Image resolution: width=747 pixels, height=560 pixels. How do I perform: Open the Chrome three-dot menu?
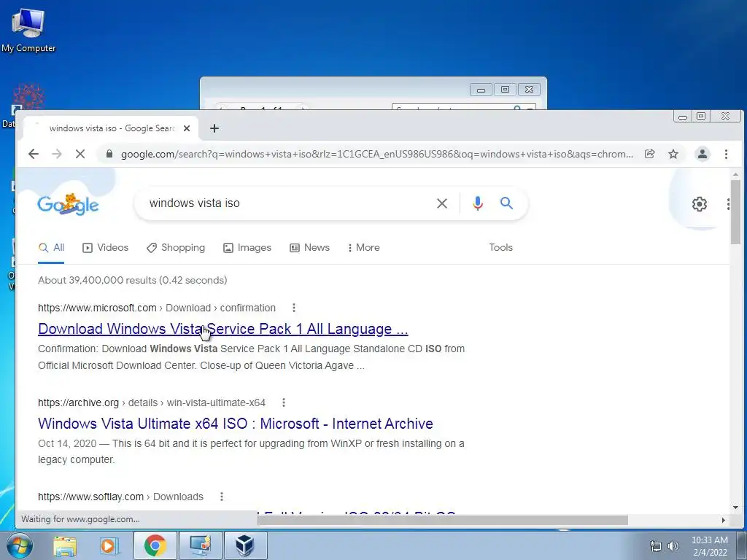(x=726, y=154)
